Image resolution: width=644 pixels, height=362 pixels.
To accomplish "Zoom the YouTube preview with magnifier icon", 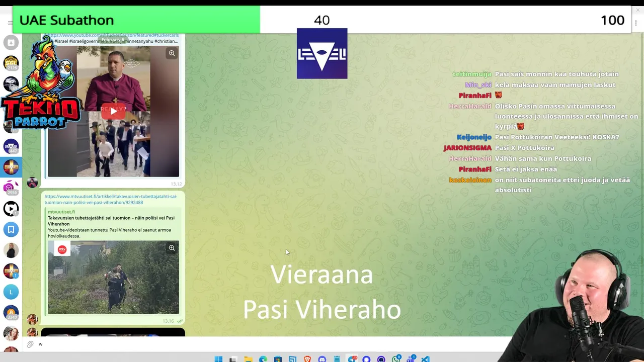I will click(x=172, y=53).
